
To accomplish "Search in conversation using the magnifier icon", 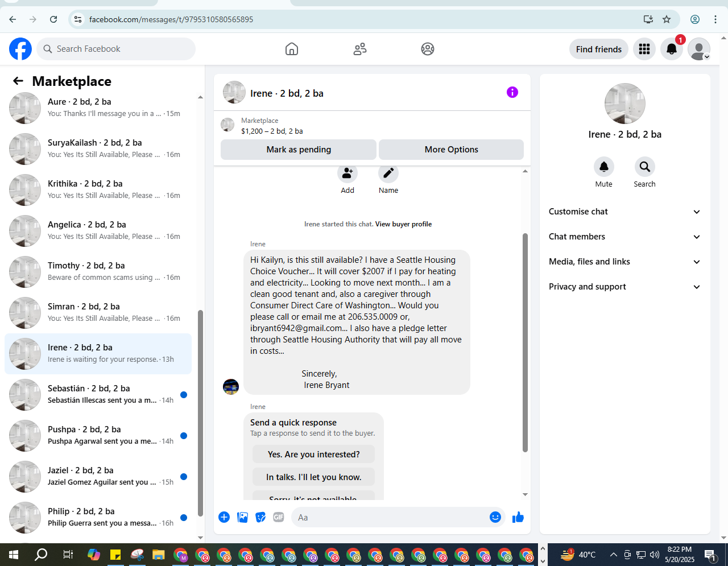I will pos(645,167).
